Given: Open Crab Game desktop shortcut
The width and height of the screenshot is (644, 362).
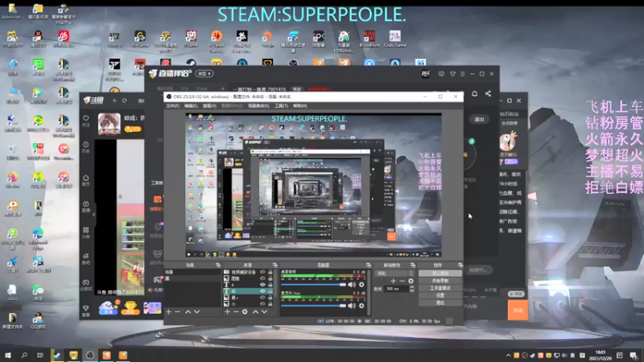Looking at the screenshot, I should [x=394, y=39].
